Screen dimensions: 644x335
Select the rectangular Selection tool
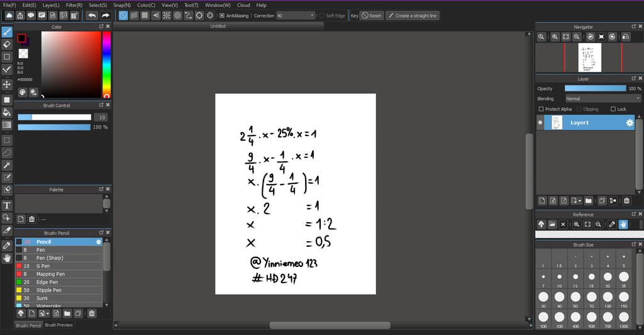(x=7, y=140)
